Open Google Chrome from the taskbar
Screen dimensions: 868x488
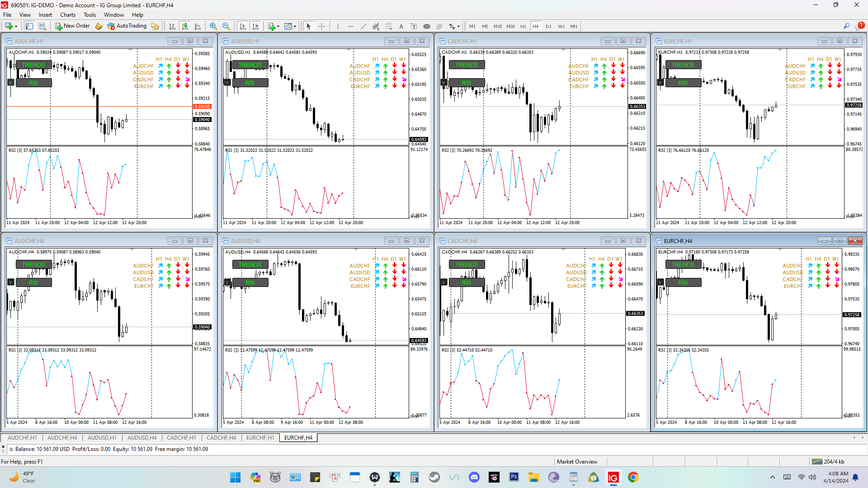click(633, 477)
